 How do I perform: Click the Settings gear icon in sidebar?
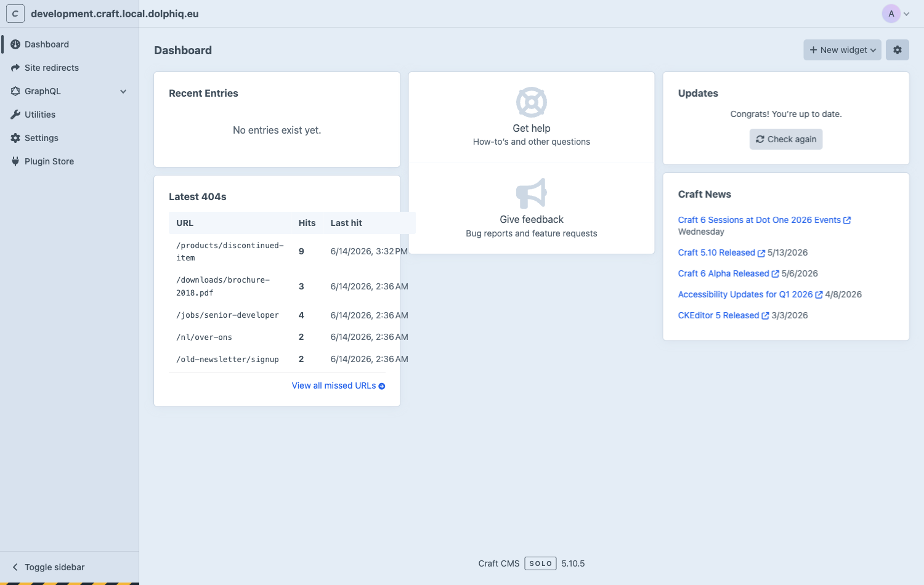tap(15, 138)
